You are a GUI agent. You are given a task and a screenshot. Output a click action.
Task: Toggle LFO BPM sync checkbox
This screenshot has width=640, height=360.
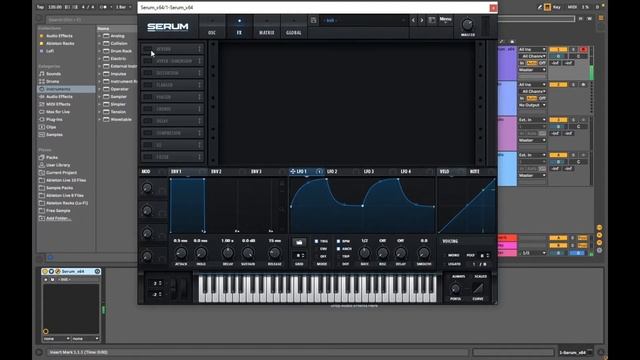[x=338, y=241]
